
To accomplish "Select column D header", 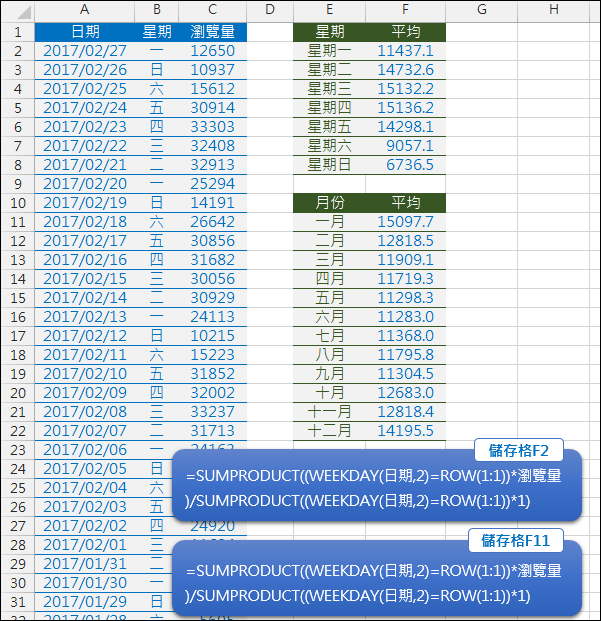I will (x=270, y=10).
